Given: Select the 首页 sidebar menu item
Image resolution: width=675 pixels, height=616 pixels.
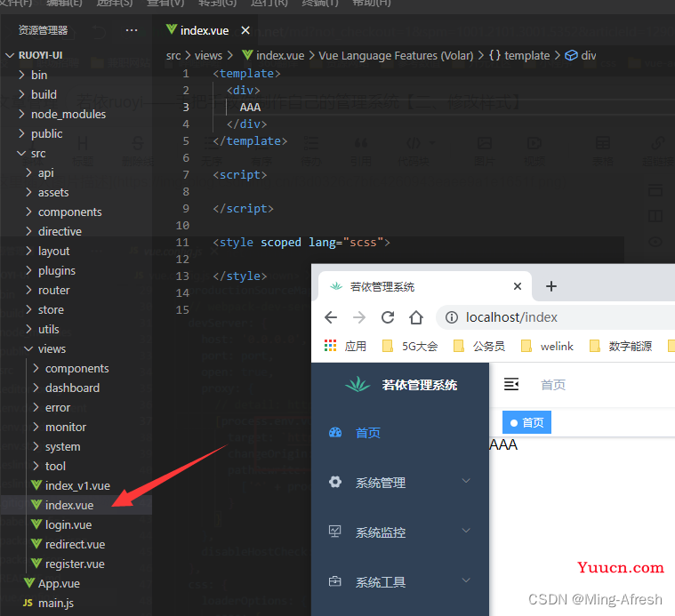Looking at the screenshot, I should [368, 433].
